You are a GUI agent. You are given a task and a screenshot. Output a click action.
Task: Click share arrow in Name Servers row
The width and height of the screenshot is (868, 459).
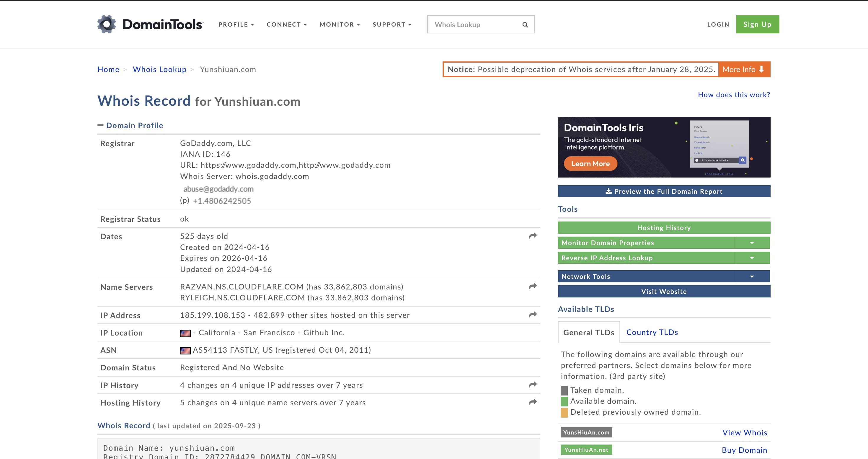532,287
